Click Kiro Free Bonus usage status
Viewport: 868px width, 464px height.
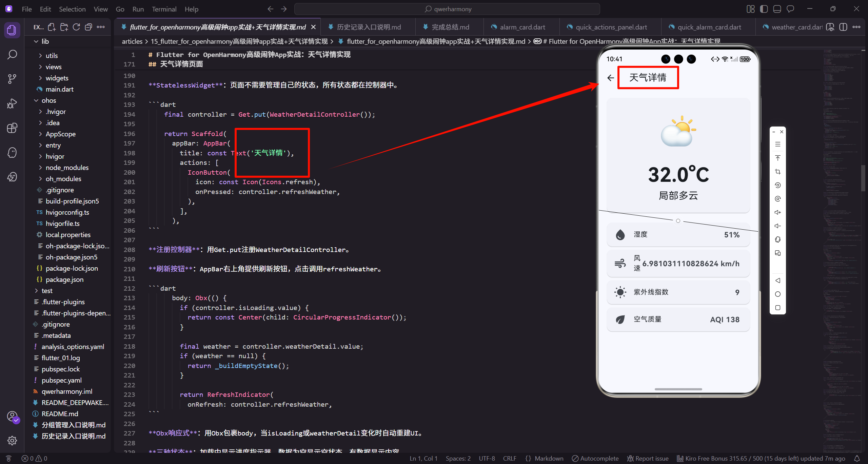(x=761, y=458)
